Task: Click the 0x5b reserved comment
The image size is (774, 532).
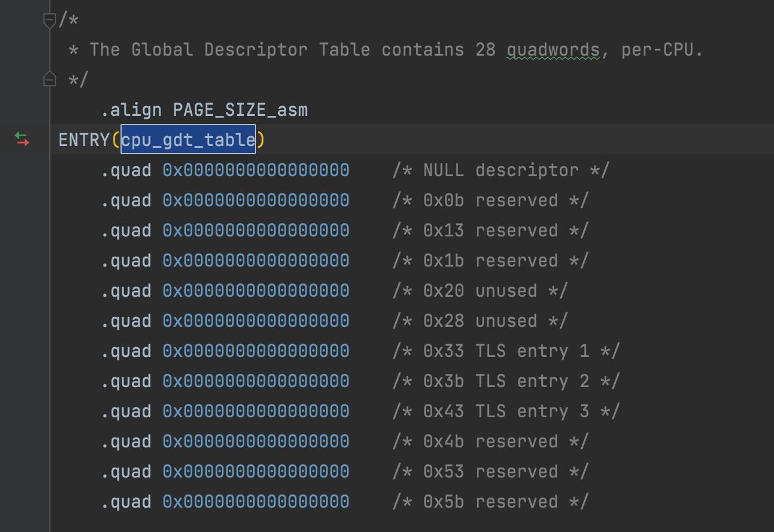Action: 490,502
